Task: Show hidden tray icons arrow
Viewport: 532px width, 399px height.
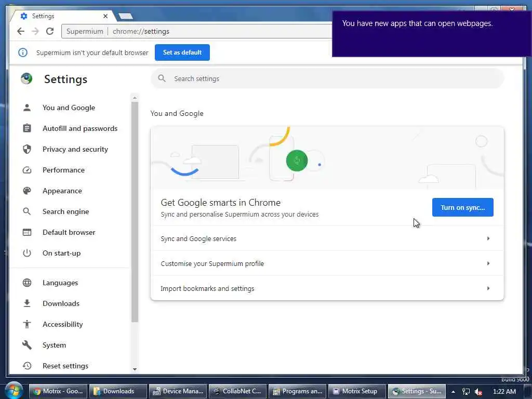Action: tap(453, 392)
